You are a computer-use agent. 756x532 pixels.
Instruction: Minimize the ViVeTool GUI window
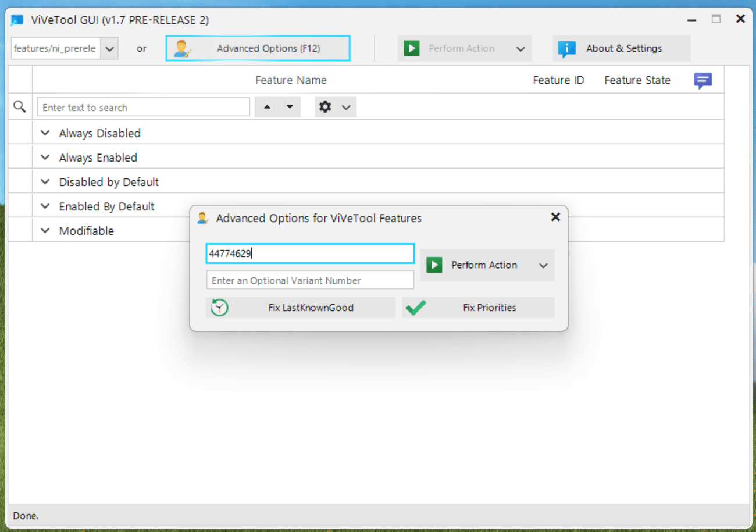pos(691,20)
